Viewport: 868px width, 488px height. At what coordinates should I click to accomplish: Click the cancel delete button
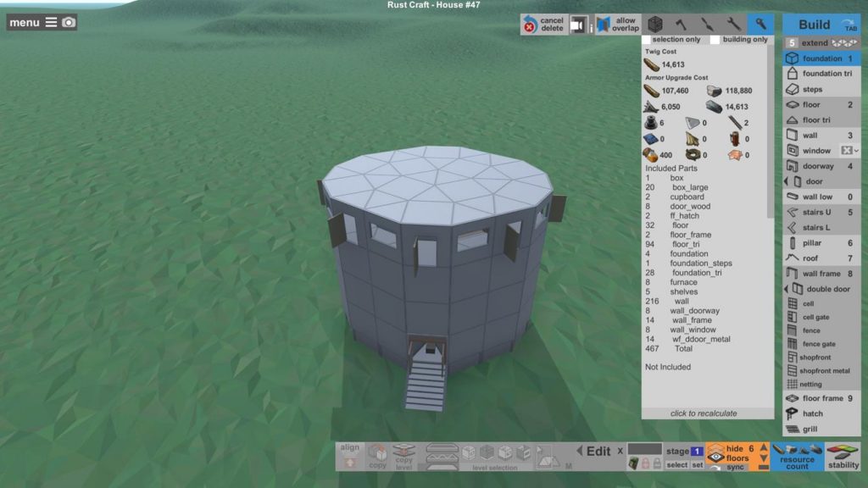pos(543,25)
